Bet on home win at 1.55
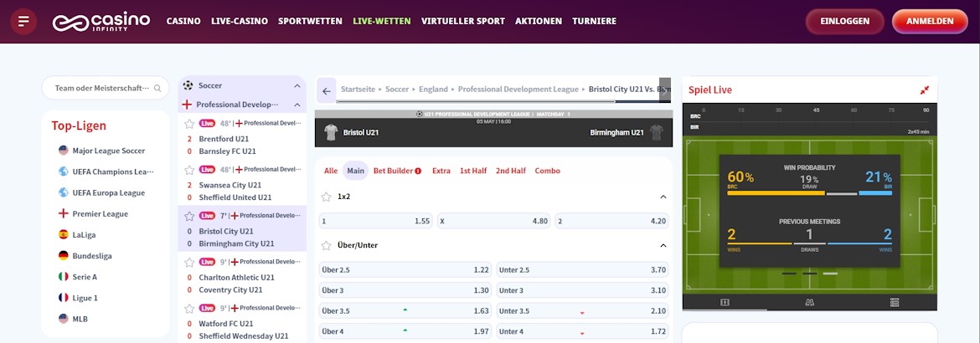Screen dimensions: 980x343 (x=375, y=221)
